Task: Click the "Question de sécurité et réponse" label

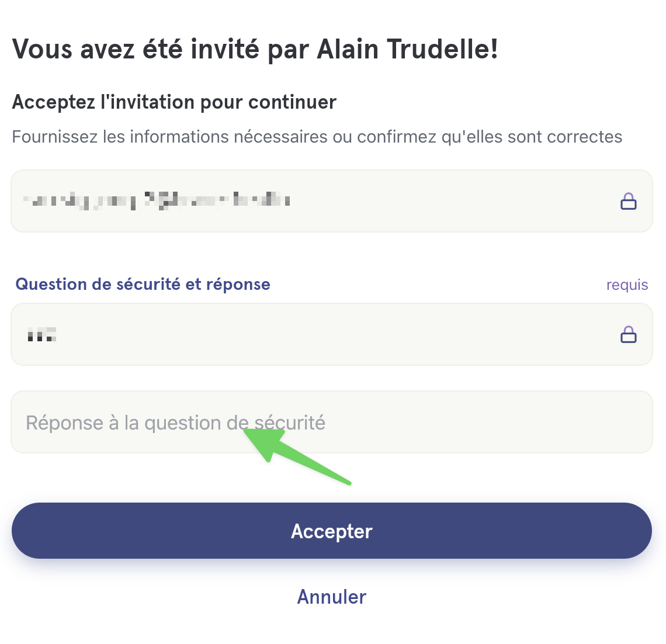Action: (x=143, y=284)
